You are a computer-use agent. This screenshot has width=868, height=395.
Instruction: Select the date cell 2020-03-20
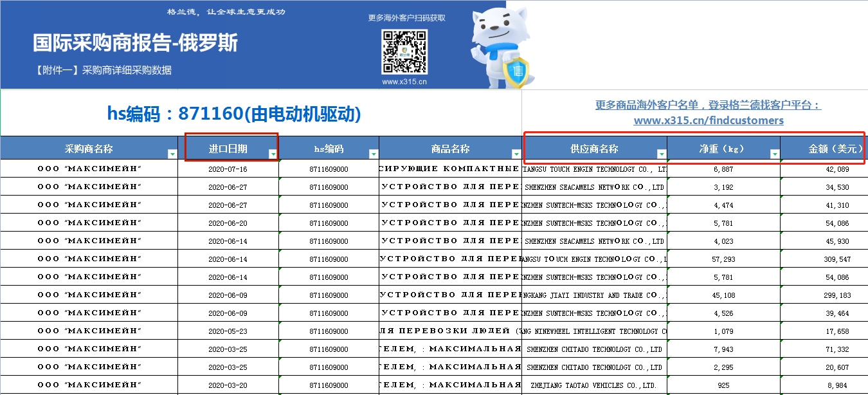pyautogui.click(x=228, y=385)
